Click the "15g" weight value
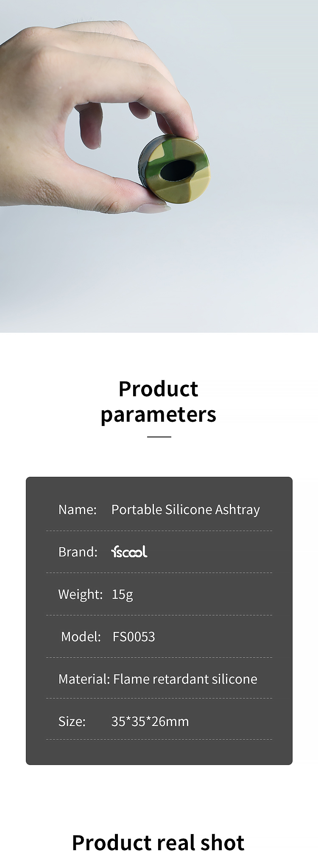This screenshot has width=318, height=868. tap(122, 595)
